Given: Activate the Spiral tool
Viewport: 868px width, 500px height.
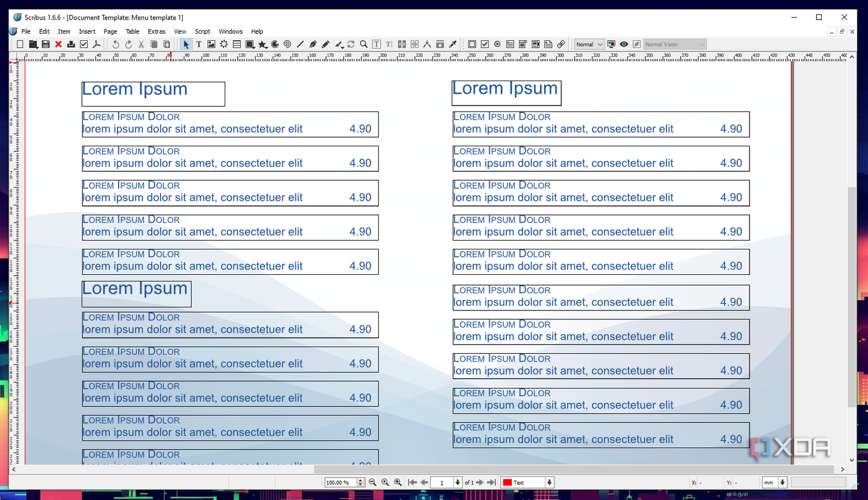Looking at the screenshot, I should coord(288,44).
